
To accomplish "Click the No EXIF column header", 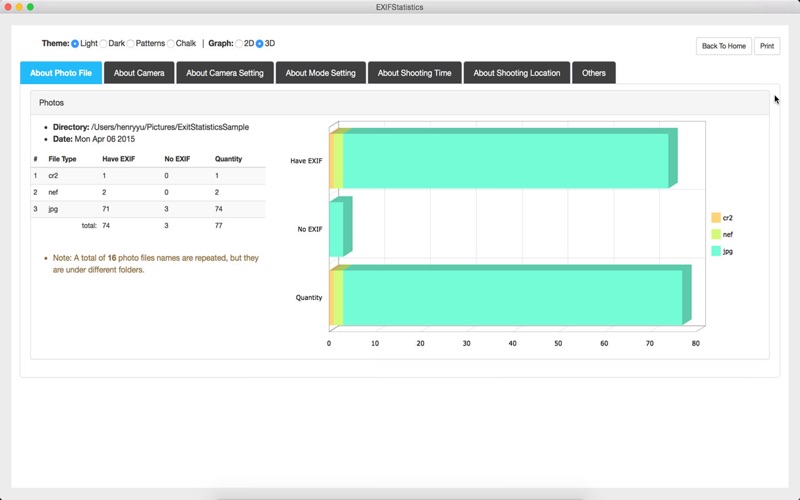I will click(177, 159).
